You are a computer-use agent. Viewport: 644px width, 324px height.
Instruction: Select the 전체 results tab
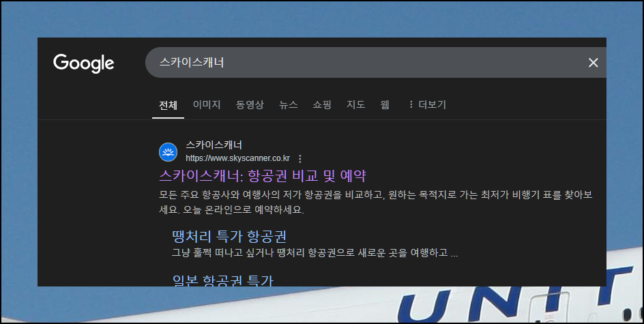(x=168, y=105)
